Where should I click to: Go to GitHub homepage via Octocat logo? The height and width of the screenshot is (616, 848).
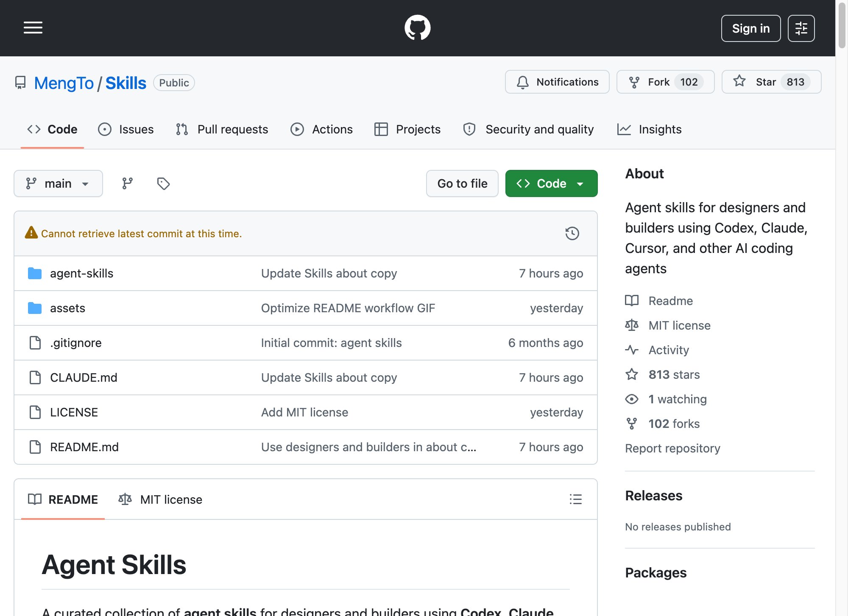[x=417, y=28]
